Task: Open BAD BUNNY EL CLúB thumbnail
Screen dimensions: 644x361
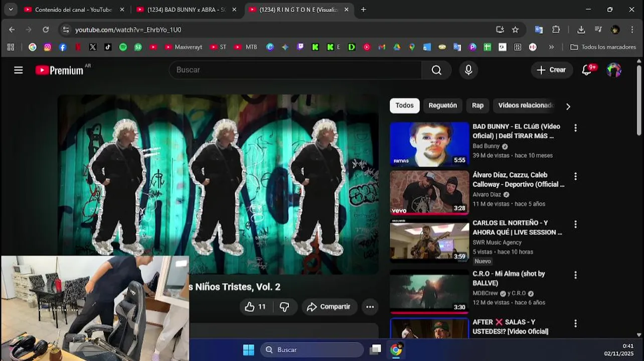Action: click(x=429, y=144)
